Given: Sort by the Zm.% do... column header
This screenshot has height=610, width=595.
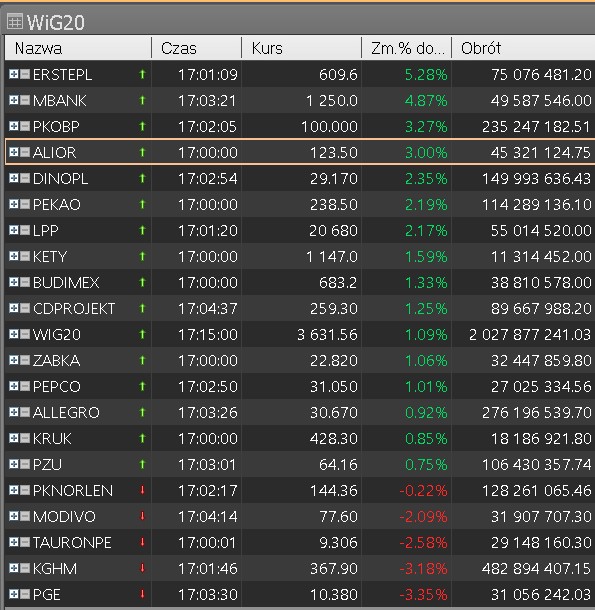Looking at the screenshot, I should point(407,48).
